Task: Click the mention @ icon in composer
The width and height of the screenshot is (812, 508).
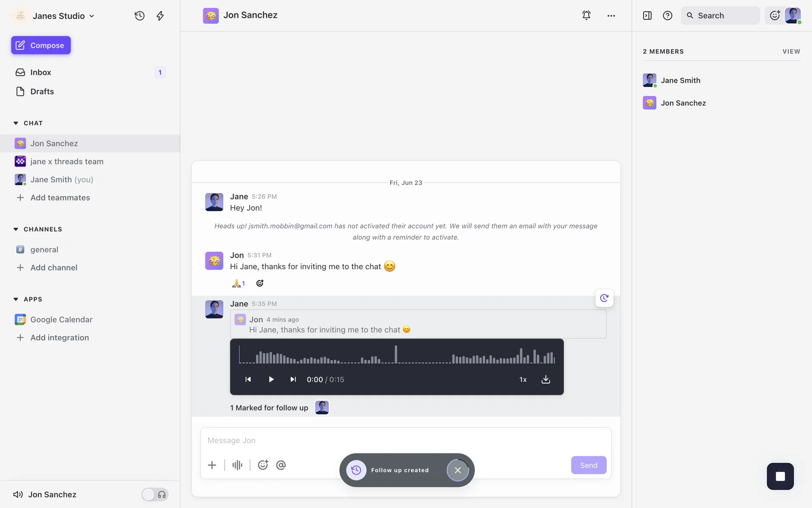Action: (281, 465)
